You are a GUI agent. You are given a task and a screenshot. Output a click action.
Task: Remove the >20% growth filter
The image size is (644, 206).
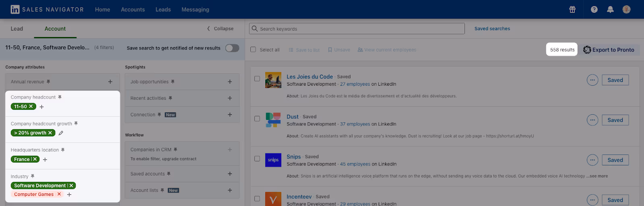pos(50,133)
